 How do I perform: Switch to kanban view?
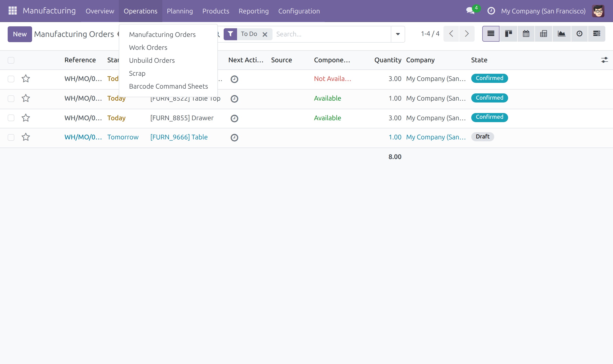508,34
